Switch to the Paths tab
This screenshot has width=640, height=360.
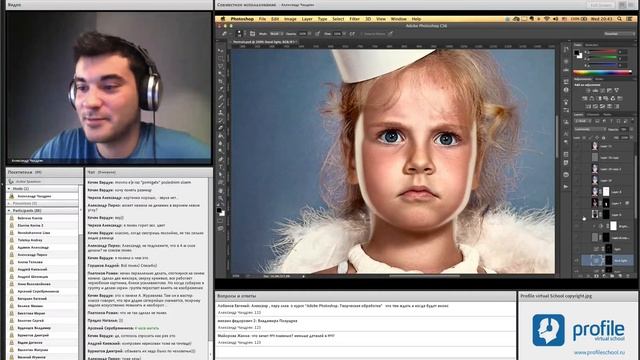pos(607,115)
